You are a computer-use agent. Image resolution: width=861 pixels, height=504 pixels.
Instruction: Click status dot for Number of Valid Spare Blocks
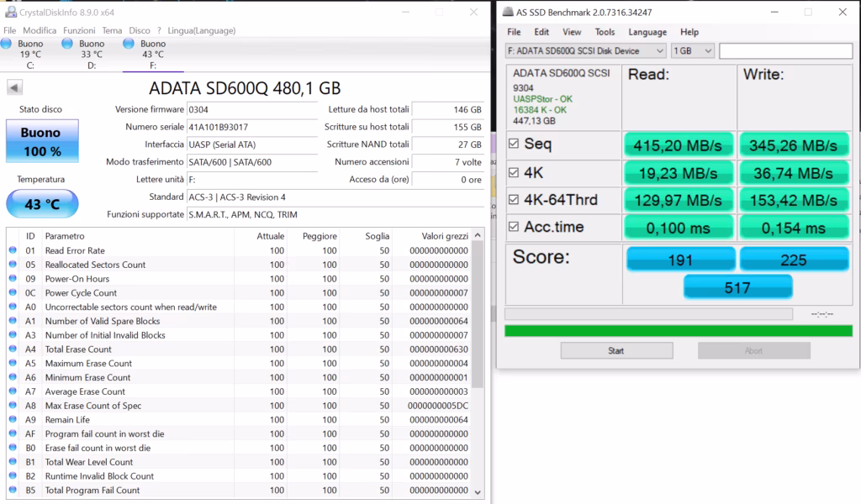click(13, 321)
